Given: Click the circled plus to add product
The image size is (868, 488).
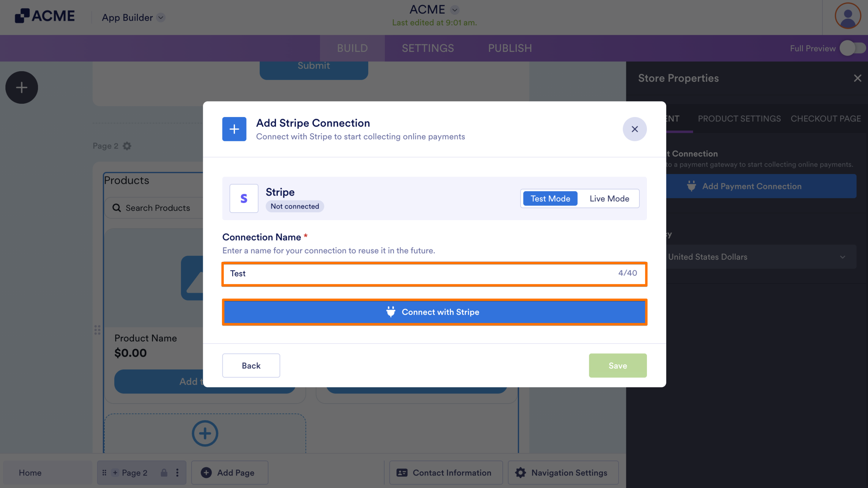Looking at the screenshot, I should pos(205,433).
